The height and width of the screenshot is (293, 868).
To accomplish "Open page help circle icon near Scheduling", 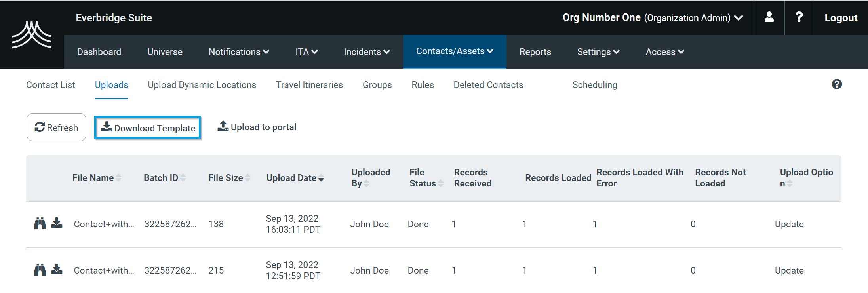I will pyautogui.click(x=836, y=84).
